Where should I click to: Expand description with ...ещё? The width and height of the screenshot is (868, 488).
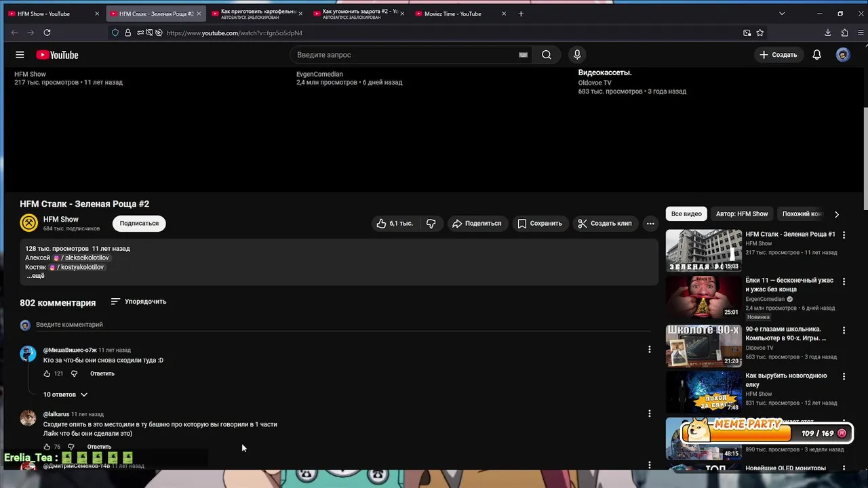pos(35,276)
